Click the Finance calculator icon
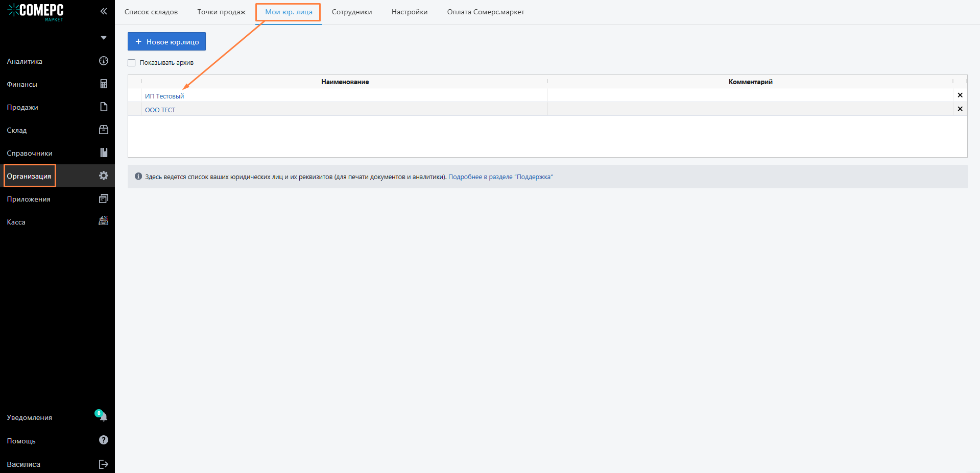 coord(103,84)
